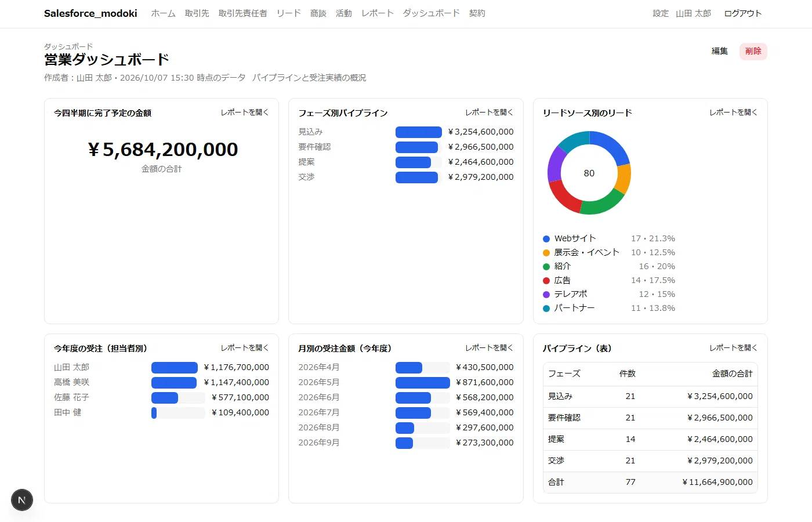Screen dimensions: 812x522
Task: Select the 合計 row total ¥11,664,900,000
Action: pyautogui.click(x=717, y=483)
